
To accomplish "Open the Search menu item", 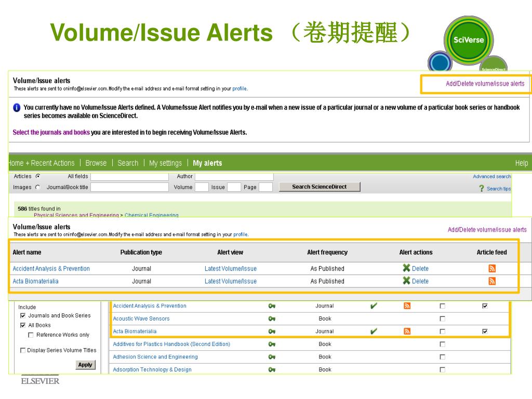I will pyautogui.click(x=128, y=163).
